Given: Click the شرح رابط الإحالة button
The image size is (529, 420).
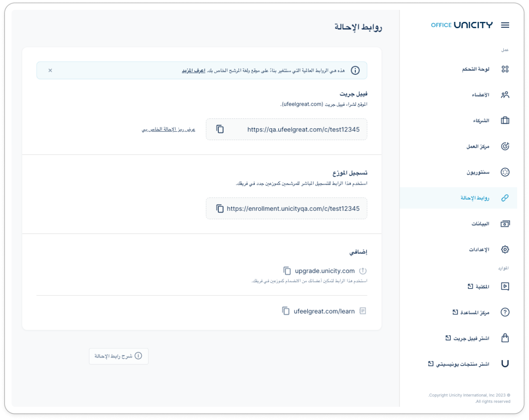Looking at the screenshot, I should [119, 356].
